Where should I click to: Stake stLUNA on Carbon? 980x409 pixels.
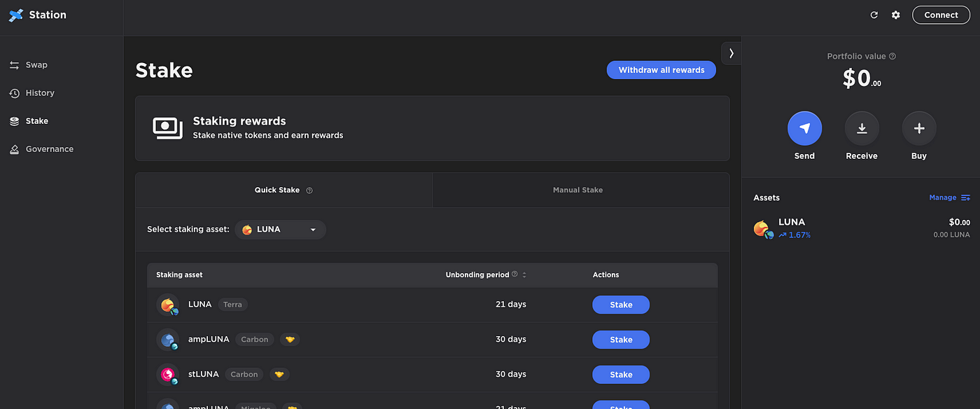point(621,375)
